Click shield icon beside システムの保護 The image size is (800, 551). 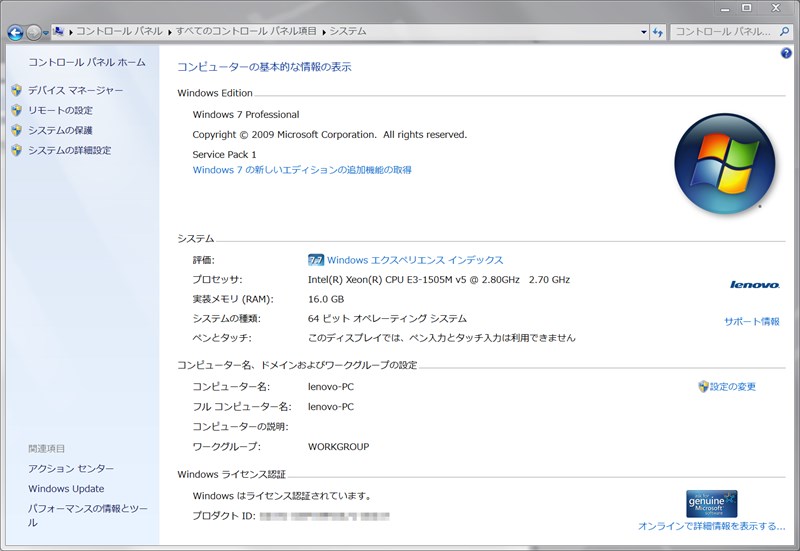16,131
